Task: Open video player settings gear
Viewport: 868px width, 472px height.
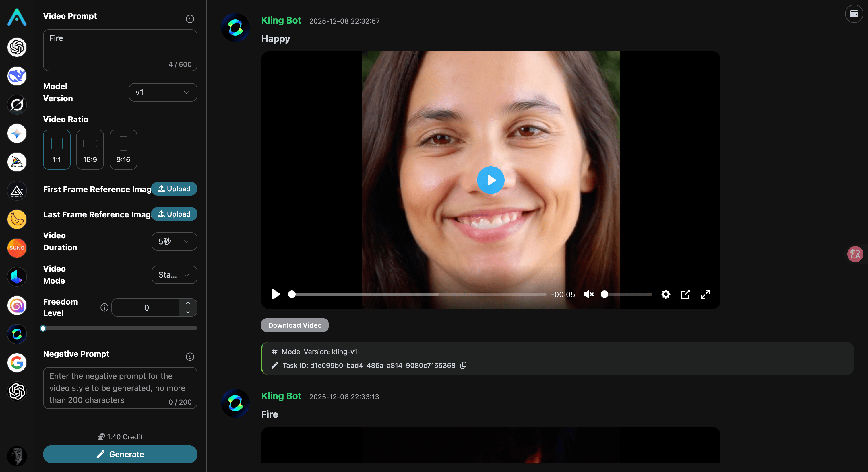Action: click(x=665, y=294)
